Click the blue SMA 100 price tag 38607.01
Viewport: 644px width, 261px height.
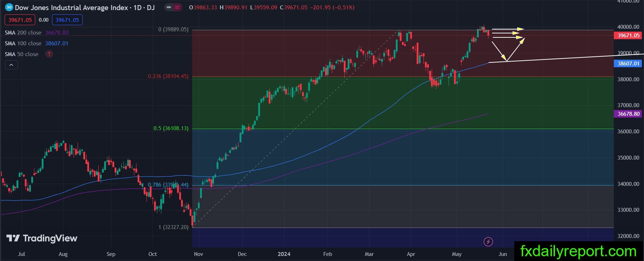tap(628, 63)
